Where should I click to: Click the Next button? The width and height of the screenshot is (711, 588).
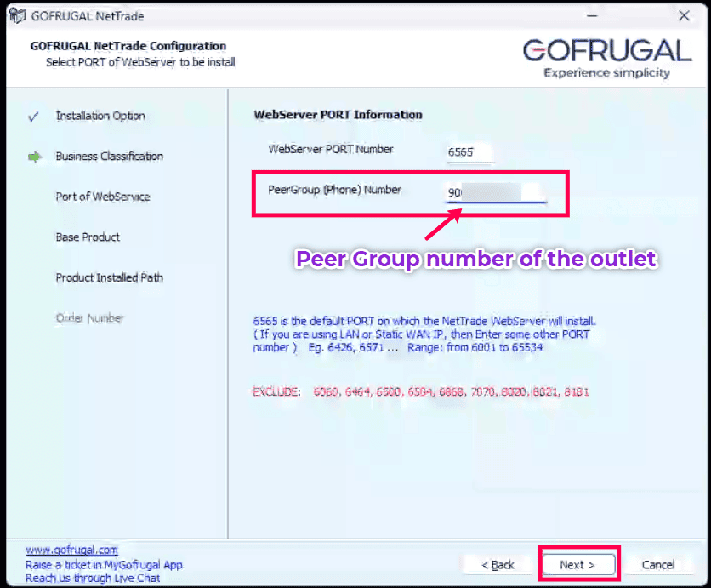click(578, 565)
